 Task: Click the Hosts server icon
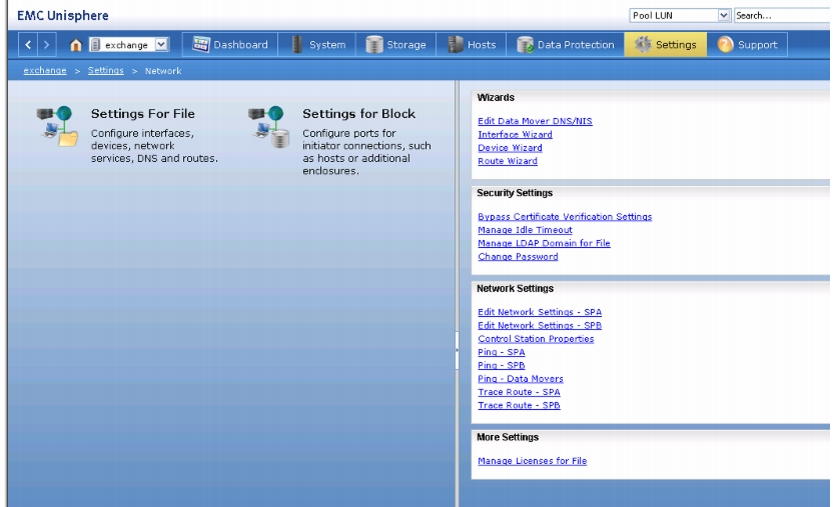point(455,45)
